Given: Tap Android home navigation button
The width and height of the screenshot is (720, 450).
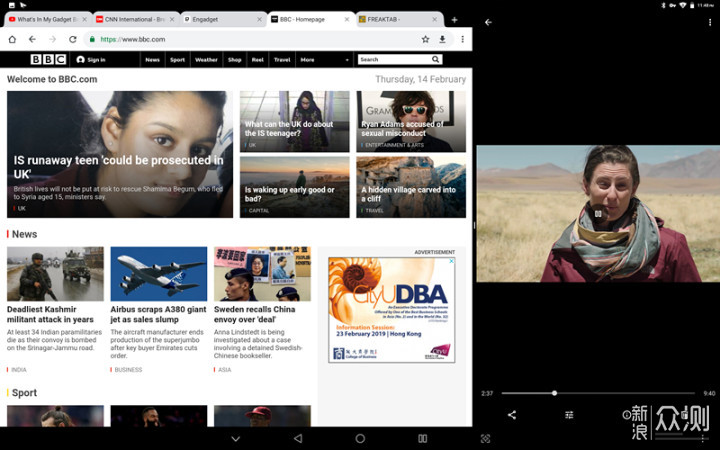Looking at the screenshot, I should pyautogui.click(x=360, y=439).
